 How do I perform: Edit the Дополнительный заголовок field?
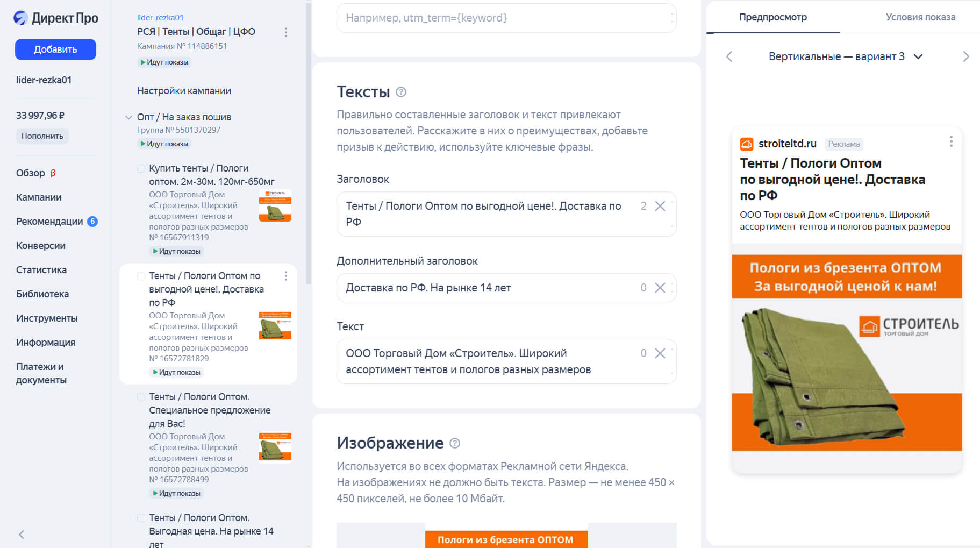pos(506,288)
